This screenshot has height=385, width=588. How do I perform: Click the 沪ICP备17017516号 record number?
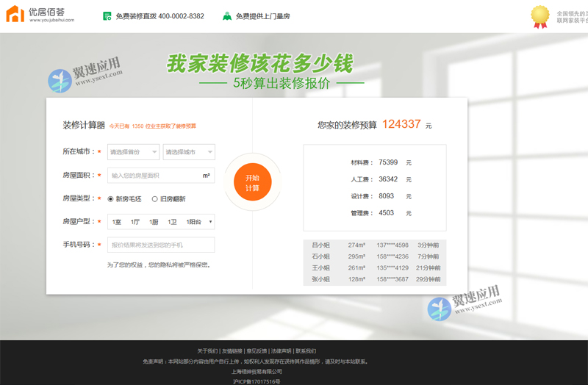point(257,381)
